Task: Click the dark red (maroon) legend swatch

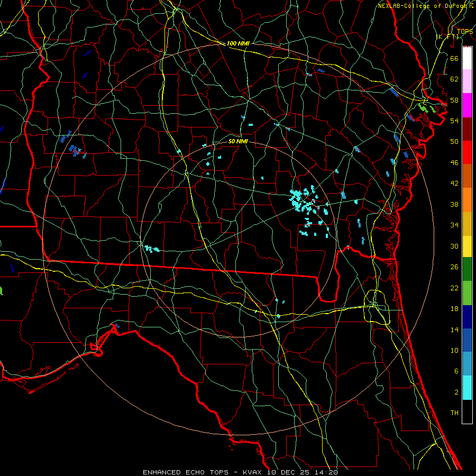Action: [x=467, y=129]
